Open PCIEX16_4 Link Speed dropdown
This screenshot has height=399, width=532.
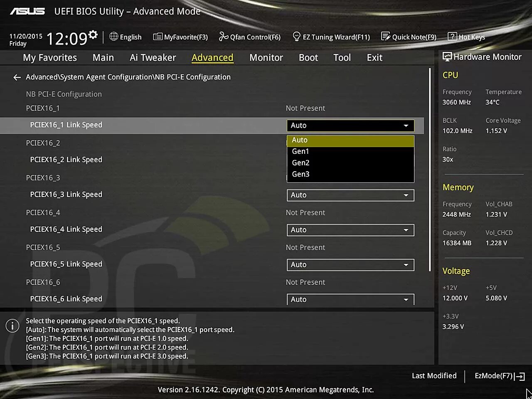pos(350,230)
